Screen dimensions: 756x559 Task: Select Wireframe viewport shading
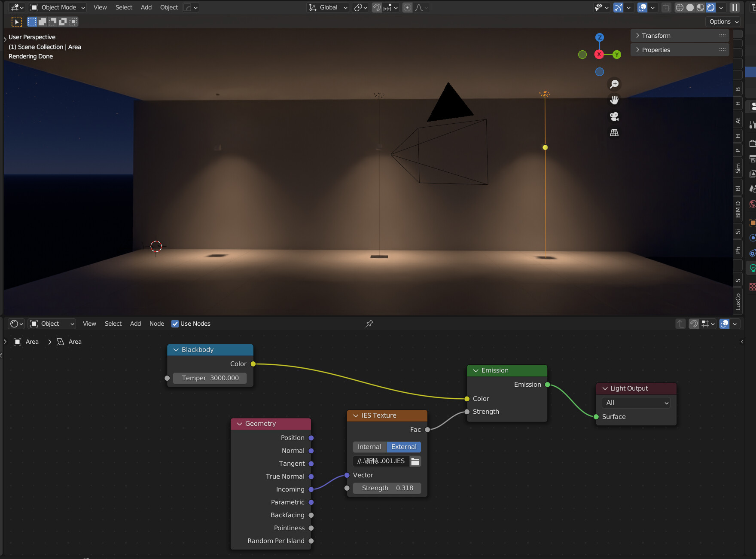tap(680, 7)
